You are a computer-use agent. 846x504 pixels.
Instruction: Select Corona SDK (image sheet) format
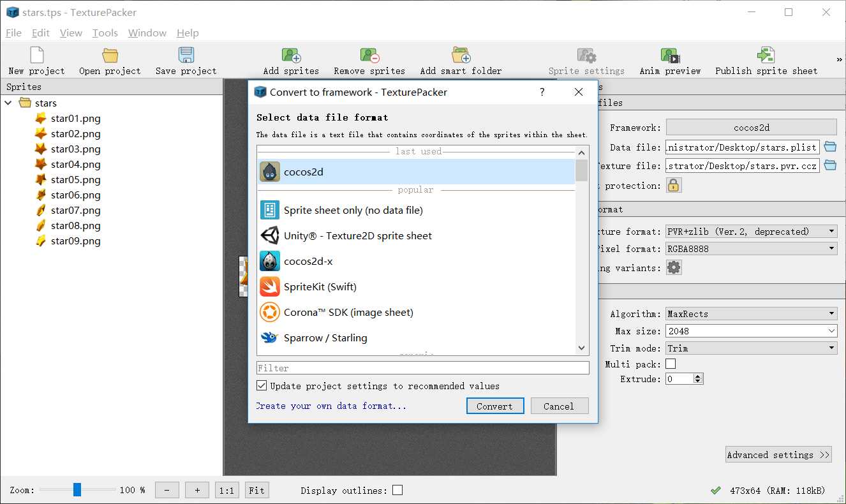(x=416, y=312)
